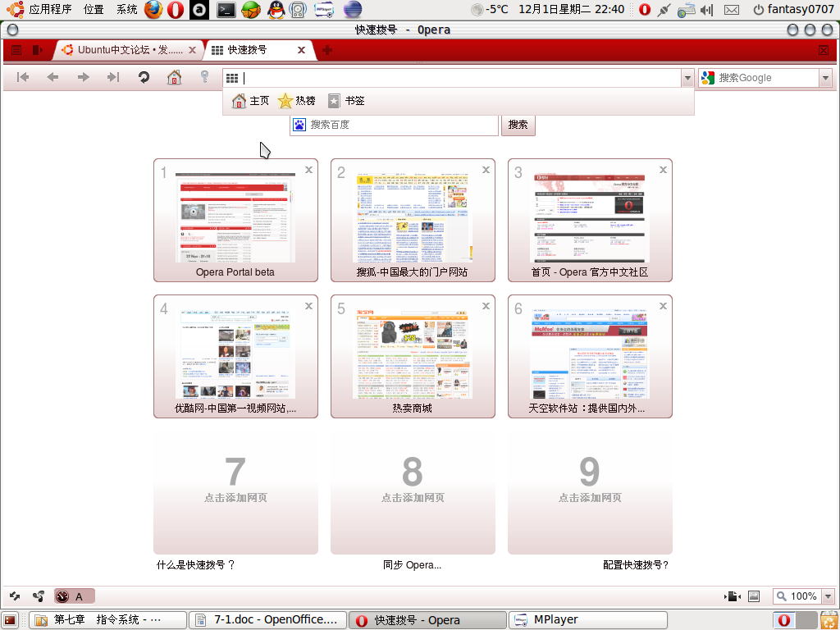Go back with the back arrow icon

coord(52,77)
